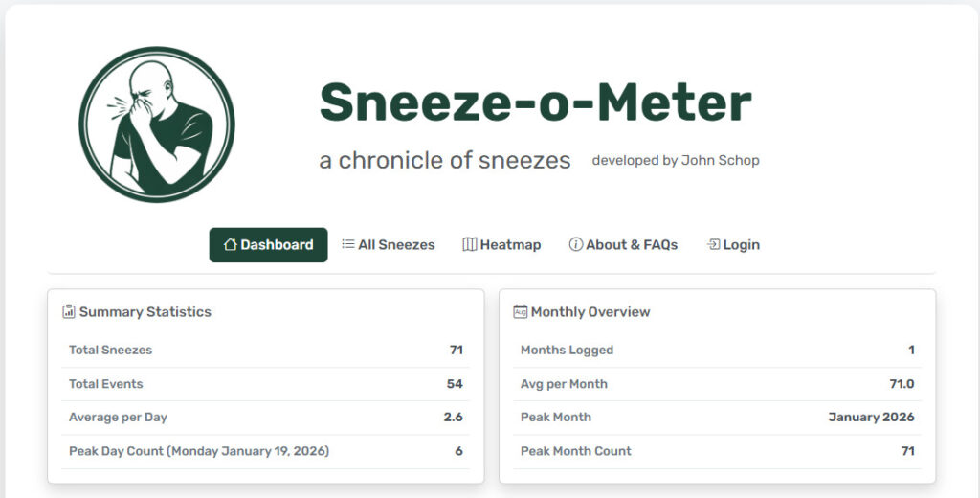Click the list icon beside All Sneezes
This screenshot has height=498, width=980.
point(348,244)
